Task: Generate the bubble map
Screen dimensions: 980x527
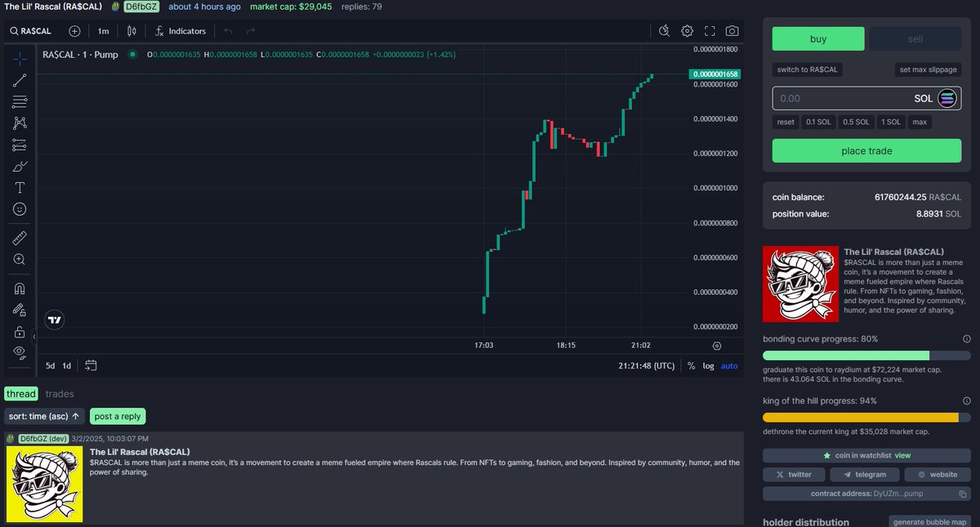Action: tap(930, 522)
